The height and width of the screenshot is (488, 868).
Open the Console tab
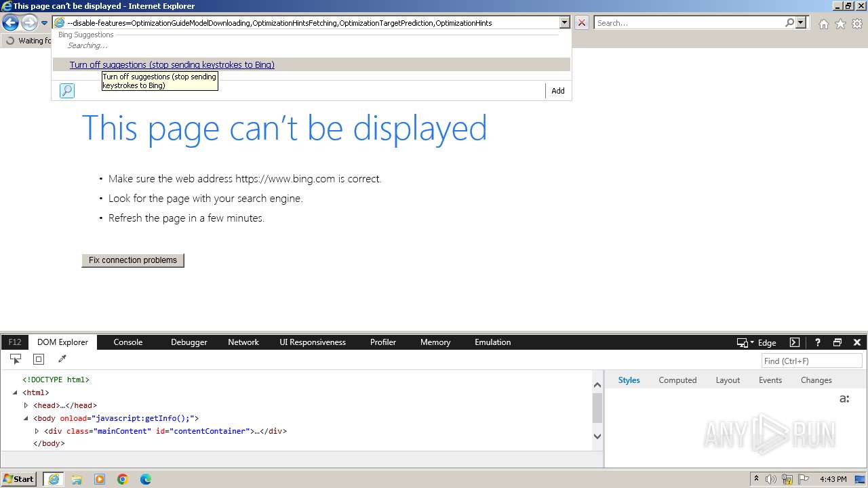(128, 342)
